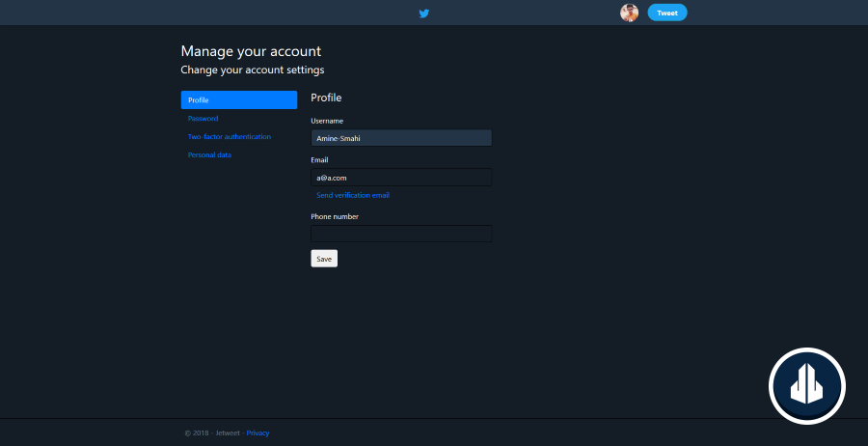The height and width of the screenshot is (446, 868).
Task: Open the Personal data tab
Action: [209, 155]
